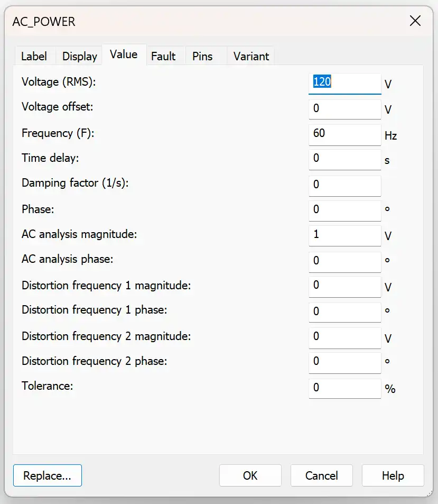Click the Damping factor input field
Screen dimensions: 438x504
(344, 185)
